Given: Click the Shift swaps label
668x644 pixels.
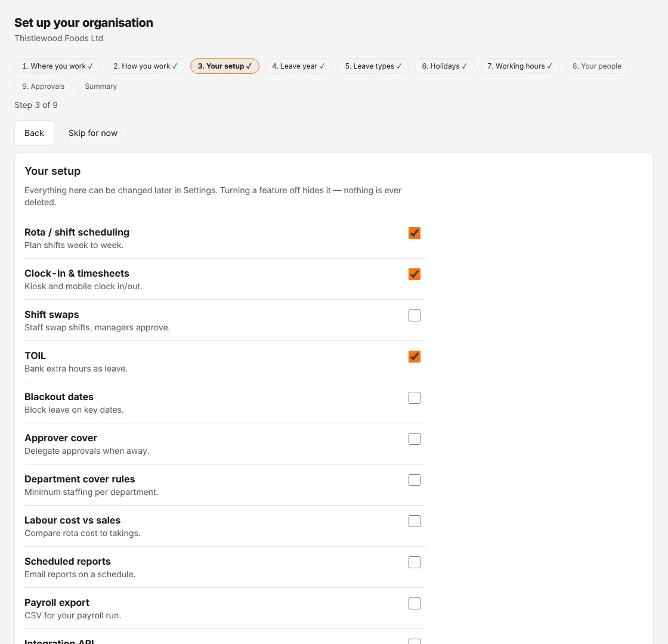Looking at the screenshot, I should 51,314.
